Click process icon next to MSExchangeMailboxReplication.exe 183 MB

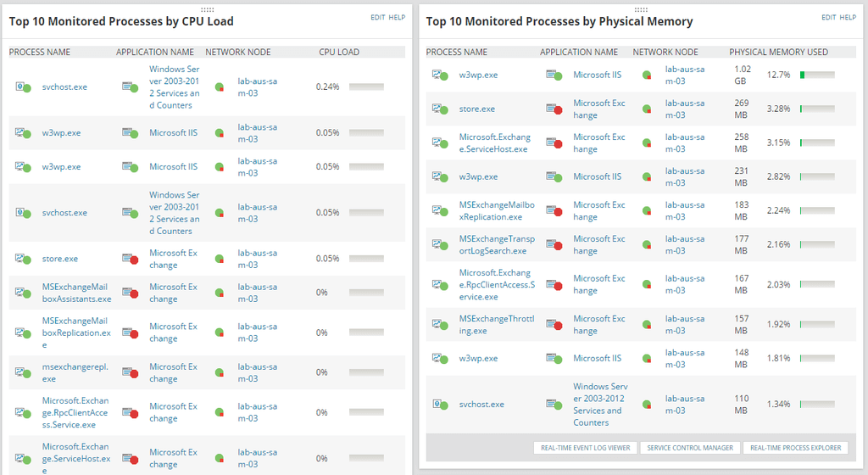pyautogui.click(x=440, y=211)
